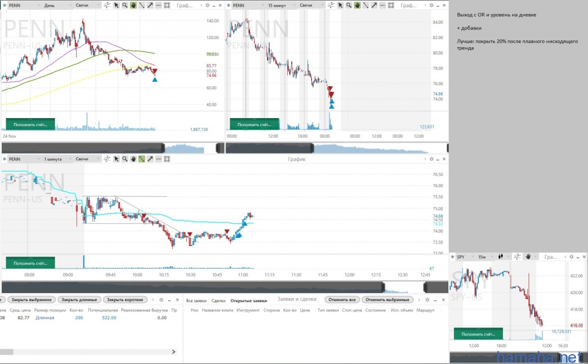Select arrow drawing tool in PENN daily chart
The height and width of the screenshot is (364, 588).
[150, 6]
